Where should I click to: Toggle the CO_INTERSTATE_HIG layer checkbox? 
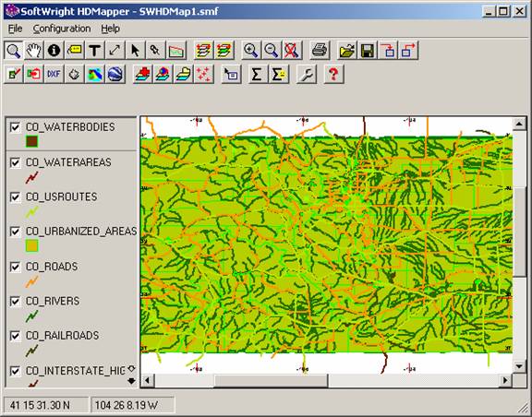pyautogui.click(x=15, y=371)
